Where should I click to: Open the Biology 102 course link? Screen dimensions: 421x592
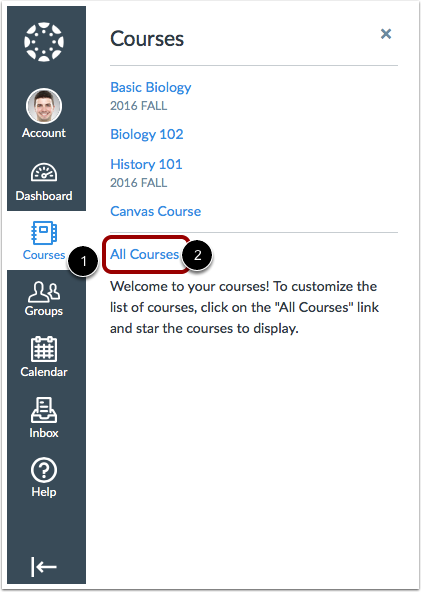(x=147, y=134)
